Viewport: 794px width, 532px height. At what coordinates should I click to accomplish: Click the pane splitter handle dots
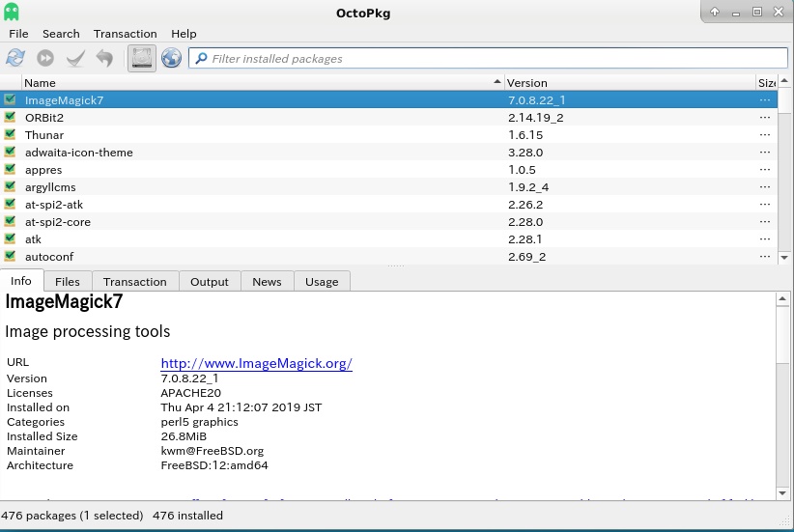pyautogui.click(x=396, y=266)
